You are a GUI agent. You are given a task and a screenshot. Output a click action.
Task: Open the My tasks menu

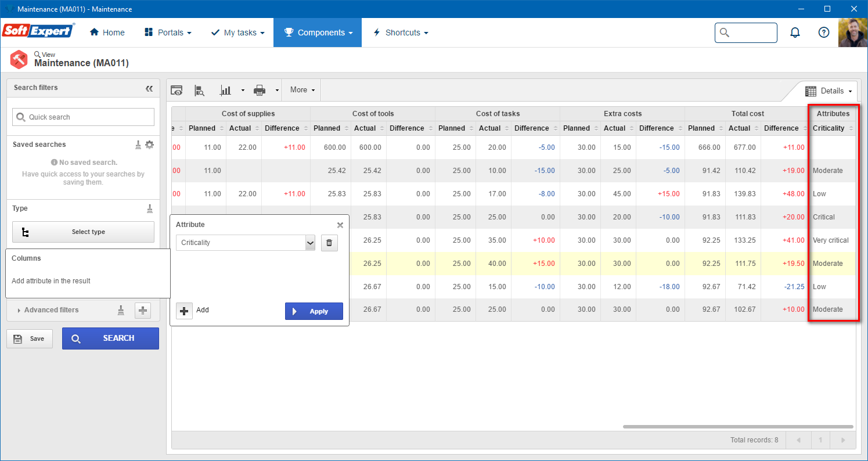click(237, 33)
